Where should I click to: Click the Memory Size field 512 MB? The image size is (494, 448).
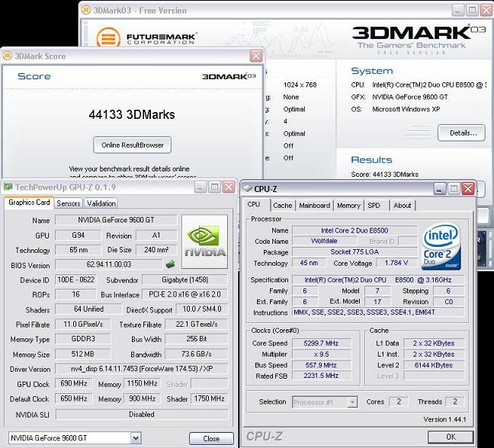point(82,354)
